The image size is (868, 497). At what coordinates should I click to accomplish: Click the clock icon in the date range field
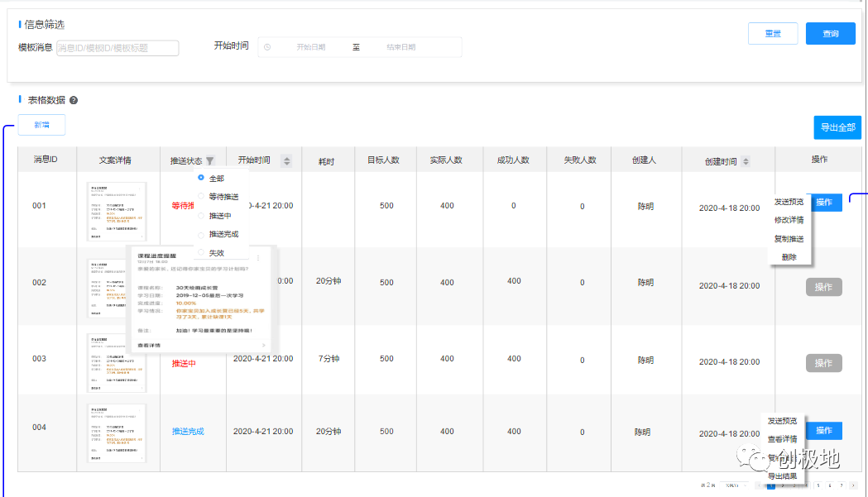(x=267, y=47)
